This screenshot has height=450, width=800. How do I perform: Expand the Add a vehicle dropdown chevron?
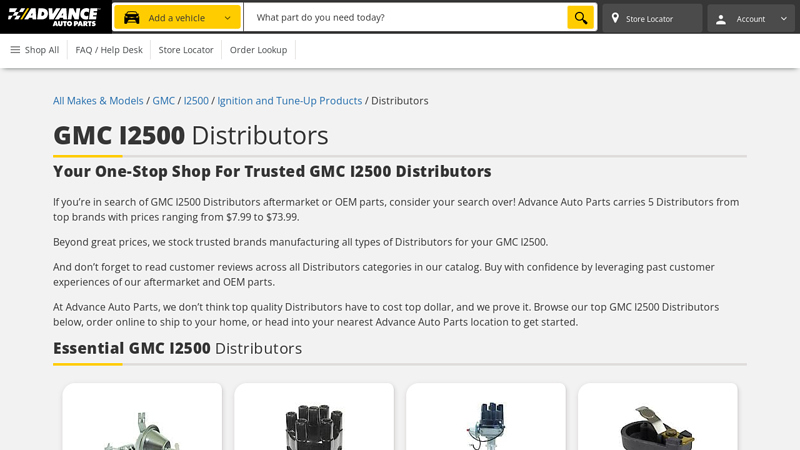pos(228,18)
